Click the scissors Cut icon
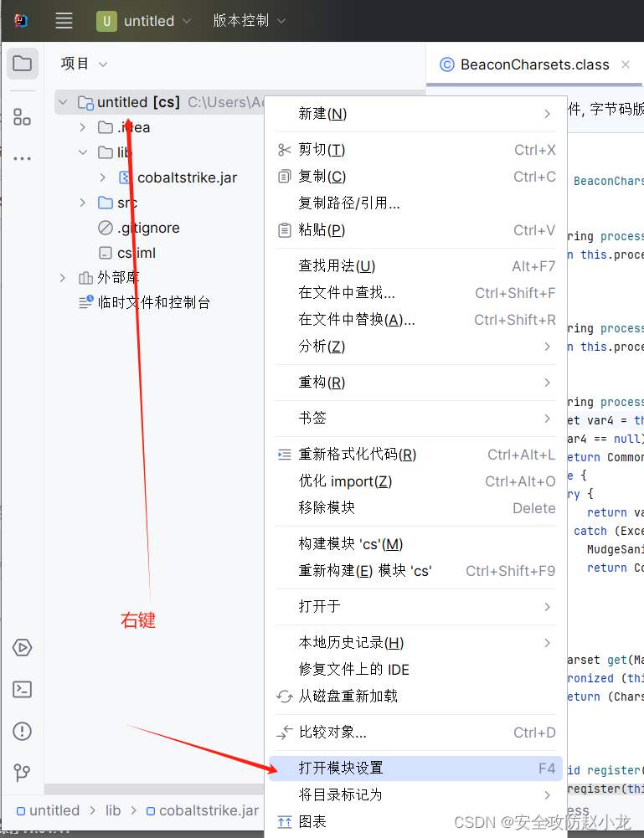The width and height of the screenshot is (644, 838). point(285,150)
